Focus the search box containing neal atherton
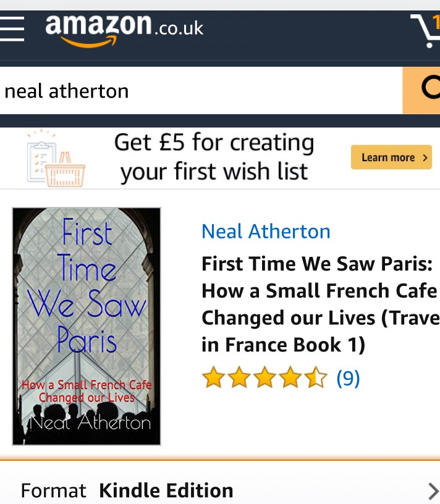Image resolution: width=440 pixels, height=504 pixels. tap(201, 90)
